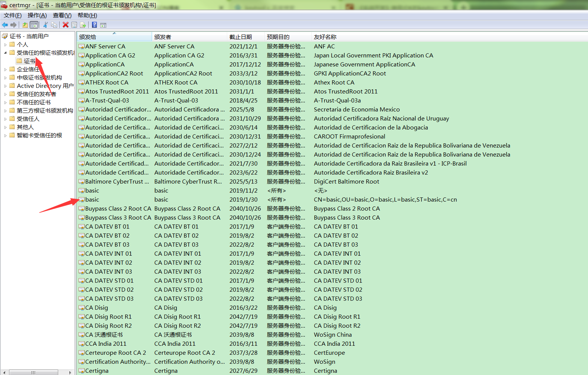588x375 pixels.
Task: Click the Copy icon in toolbar
Action: click(x=54, y=25)
